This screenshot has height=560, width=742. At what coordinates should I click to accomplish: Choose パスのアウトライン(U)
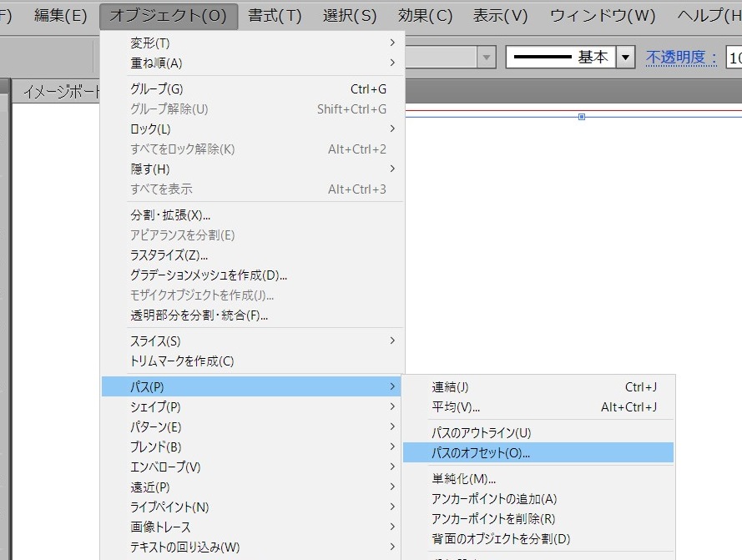(x=538, y=432)
